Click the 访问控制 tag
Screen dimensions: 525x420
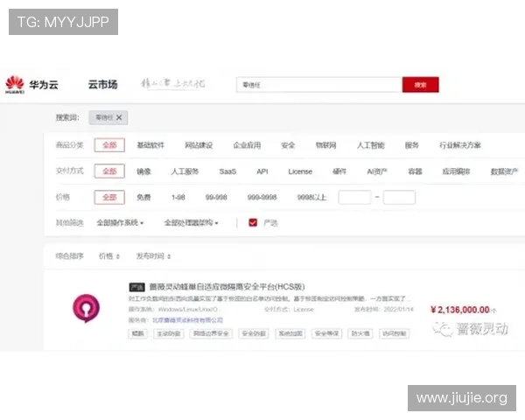tap(394, 333)
